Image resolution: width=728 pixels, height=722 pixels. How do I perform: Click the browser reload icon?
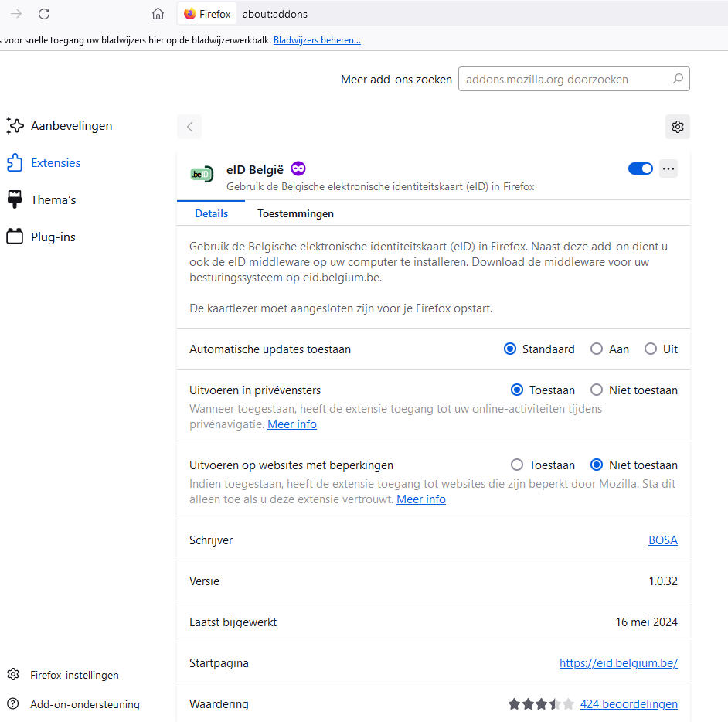pos(44,14)
